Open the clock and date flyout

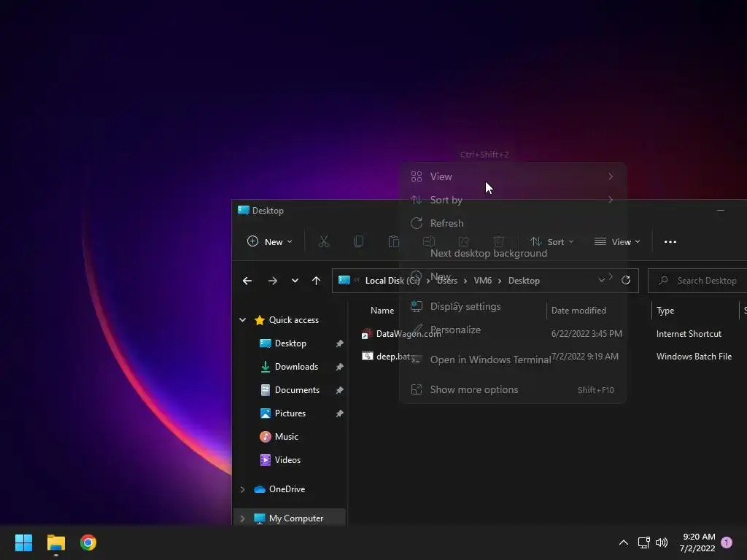[697, 542]
